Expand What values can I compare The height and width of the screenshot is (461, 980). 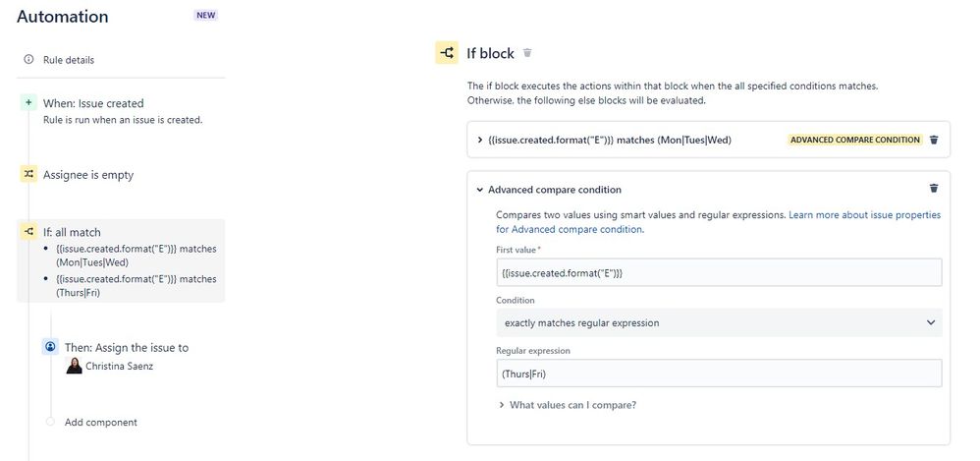(x=568, y=405)
